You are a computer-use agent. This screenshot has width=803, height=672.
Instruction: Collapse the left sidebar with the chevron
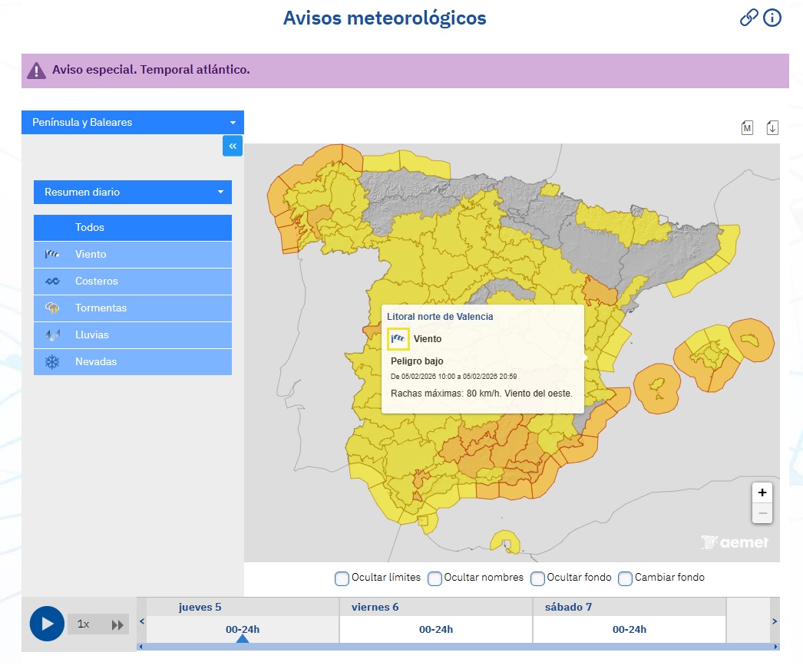pyautogui.click(x=232, y=145)
